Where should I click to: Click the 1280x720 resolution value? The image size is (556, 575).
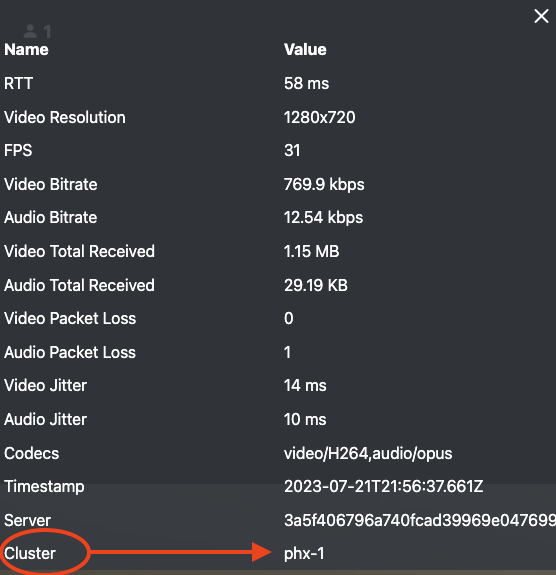point(319,117)
